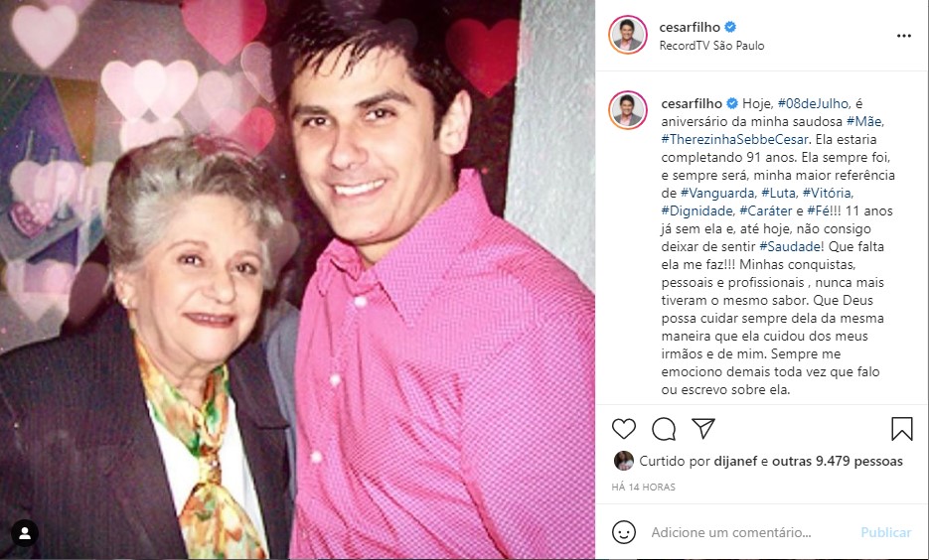Open emoji picker smiley icon
The image size is (929, 560).
[624, 532]
